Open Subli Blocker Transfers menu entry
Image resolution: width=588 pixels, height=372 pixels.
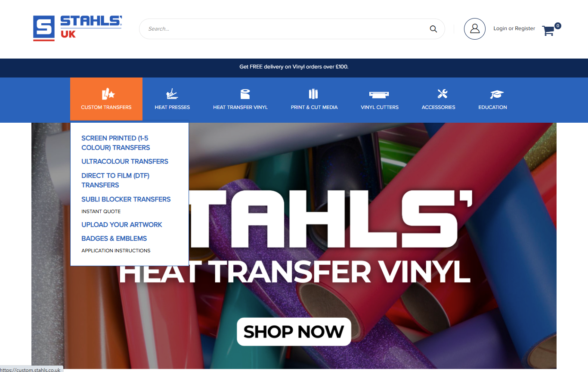(x=126, y=199)
